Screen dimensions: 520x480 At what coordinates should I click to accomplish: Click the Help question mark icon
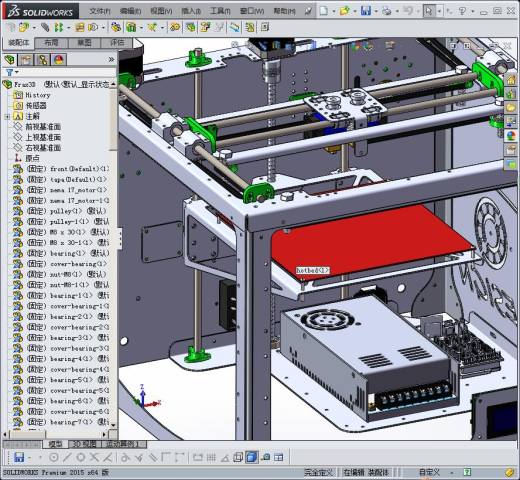click(x=462, y=11)
